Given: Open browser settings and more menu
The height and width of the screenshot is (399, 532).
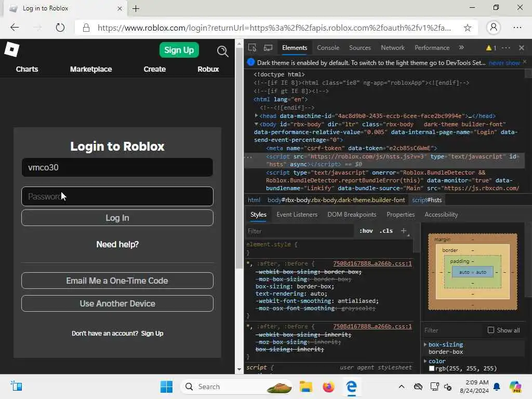Looking at the screenshot, I should click(x=517, y=28).
